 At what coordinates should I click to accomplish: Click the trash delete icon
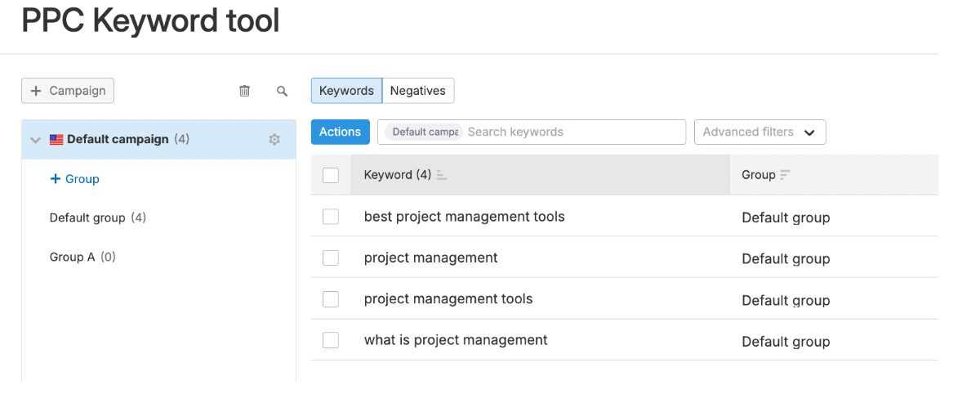(244, 91)
